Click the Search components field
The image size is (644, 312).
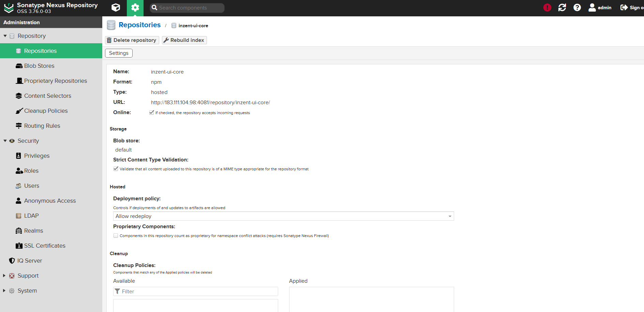click(187, 7)
